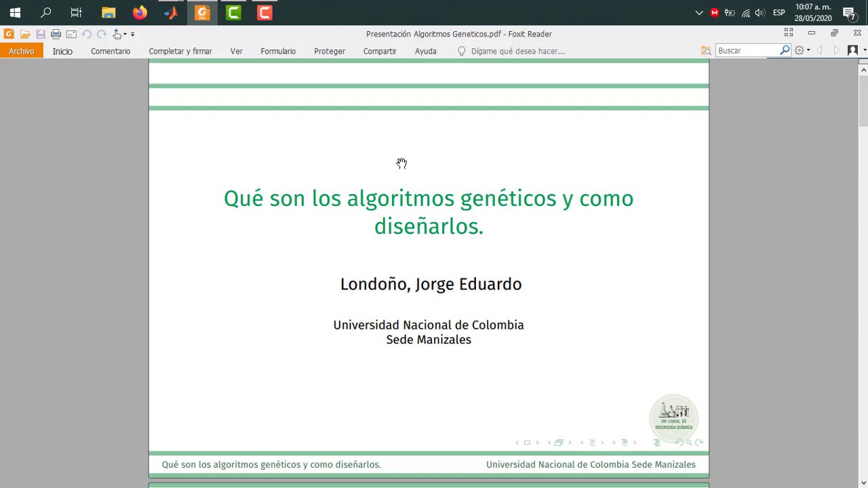Open the Compartir tab
The height and width of the screenshot is (488, 868).
point(380,51)
